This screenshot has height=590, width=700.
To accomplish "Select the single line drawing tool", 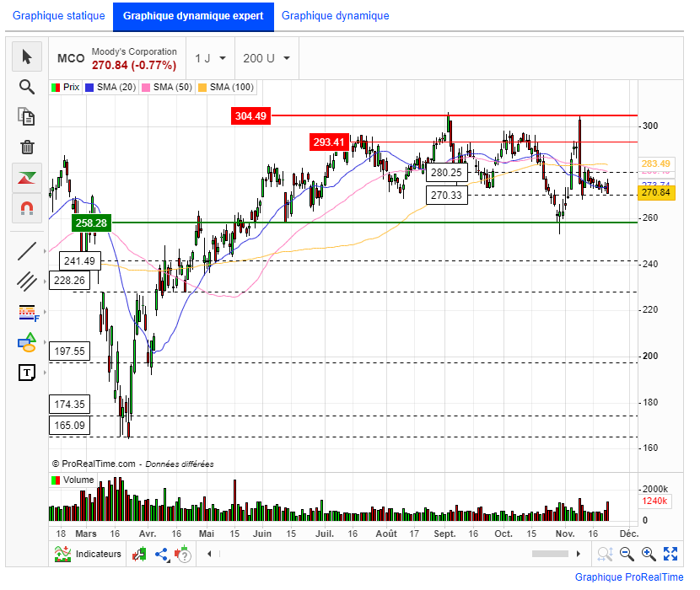I will coord(27,251).
